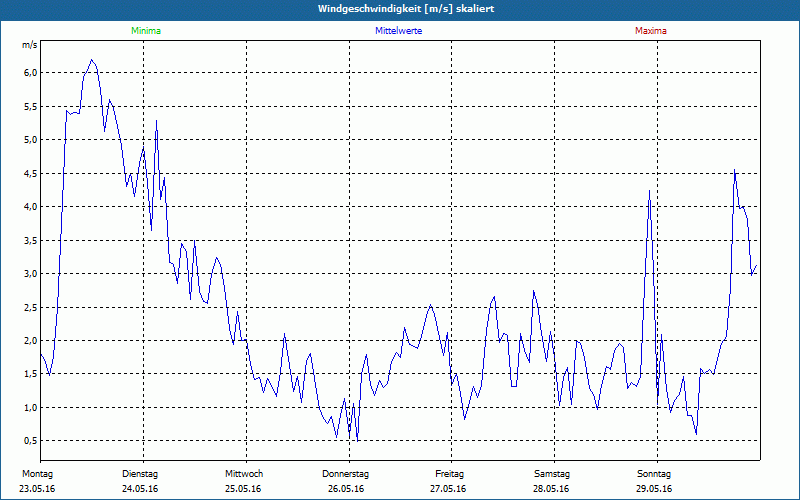The height and width of the screenshot is (500, 800).
Task: Click the date 23.05.16
Action: coord(37,489)
